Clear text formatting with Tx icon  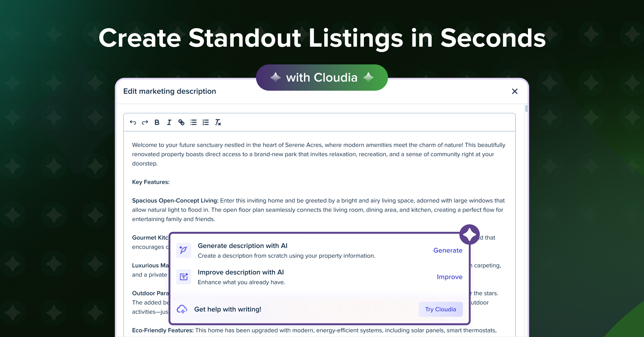[218, 123]
